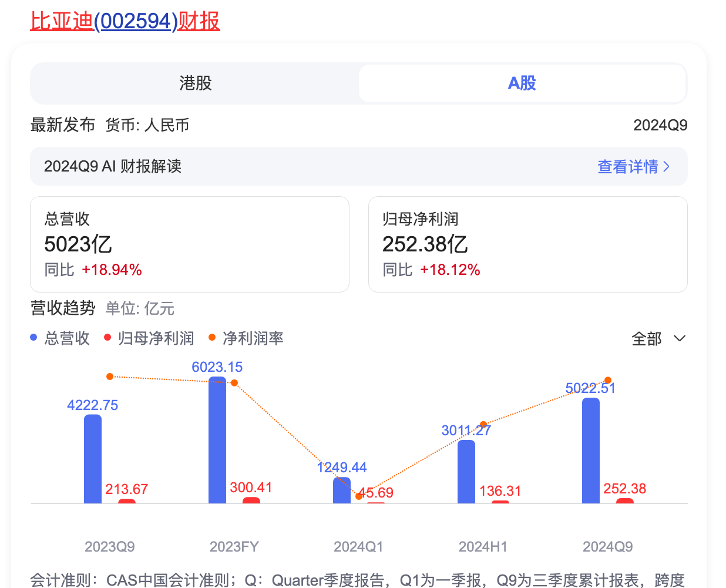Click the 2024H1 axis label
726x588 pixels.
483,547
